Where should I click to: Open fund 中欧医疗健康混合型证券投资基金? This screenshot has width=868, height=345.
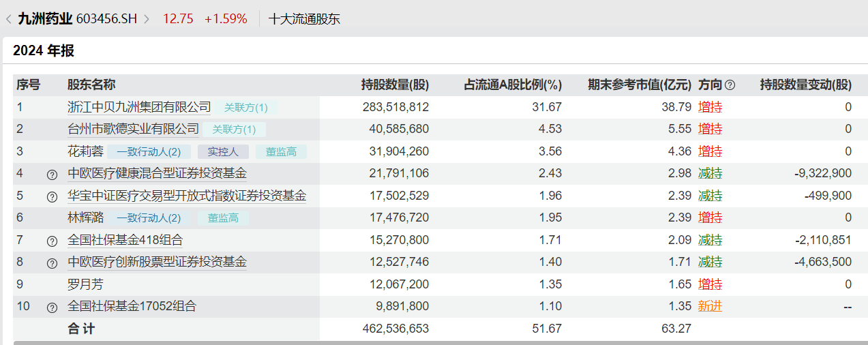pyautogui.click(x=157, y=173)
